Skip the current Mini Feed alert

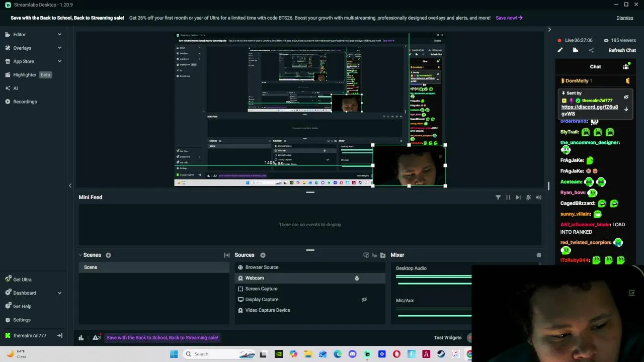click(518, 198)
